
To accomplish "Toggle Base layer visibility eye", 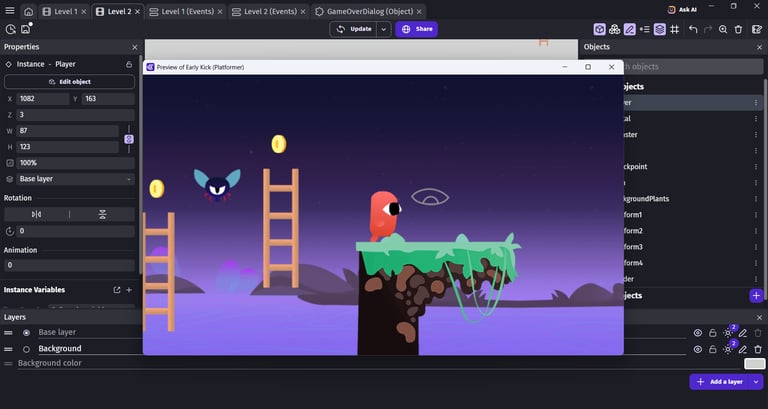I will pyautogui.click(x=697, y=333).
